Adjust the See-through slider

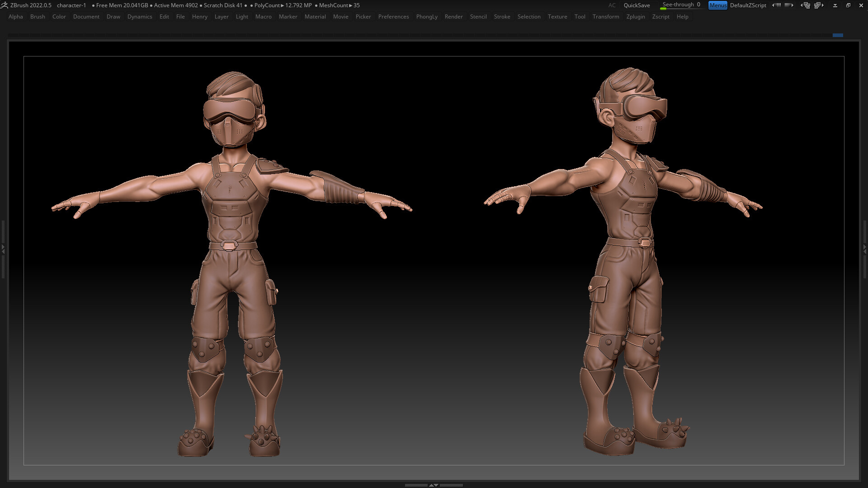click(681, 5)
